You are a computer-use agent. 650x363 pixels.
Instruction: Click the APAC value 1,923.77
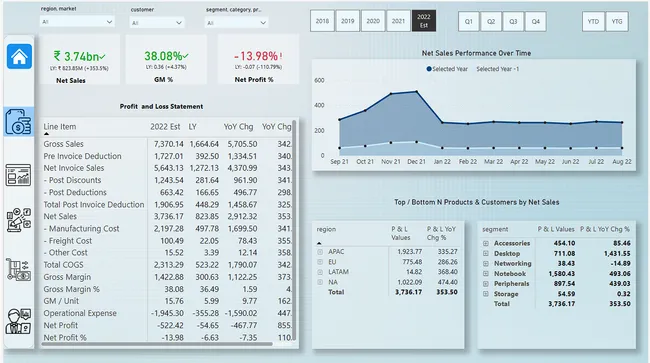click(x=410, y=252)
